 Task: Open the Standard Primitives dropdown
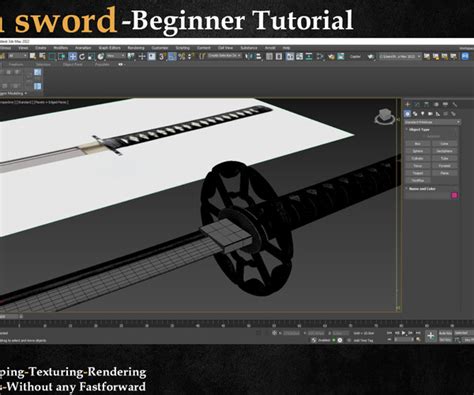tap(433, 122)
